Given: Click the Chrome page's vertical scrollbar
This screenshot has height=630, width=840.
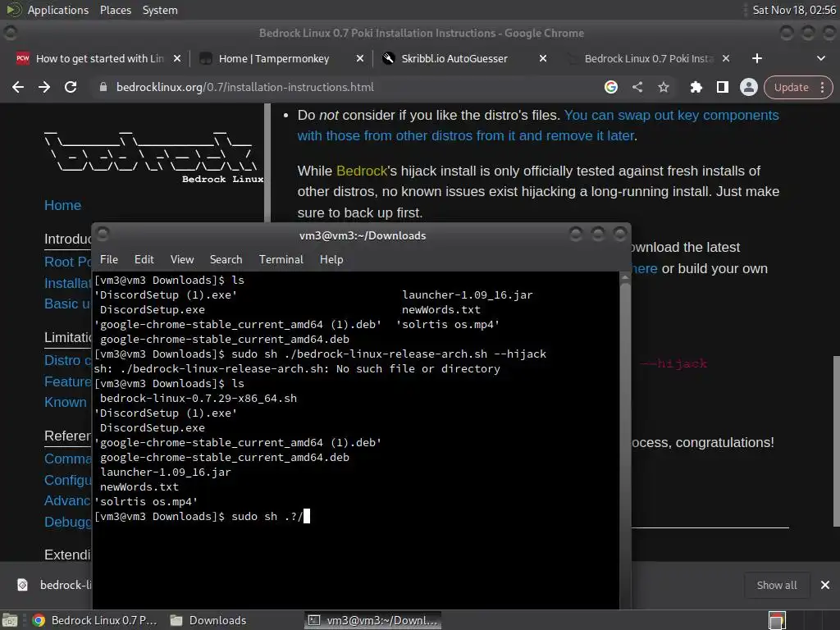Looking at the screenshot, I should coord(836,441).
